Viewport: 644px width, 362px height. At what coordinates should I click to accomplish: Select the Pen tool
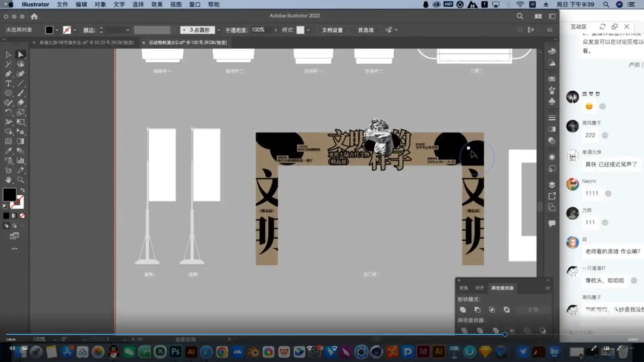(x=8, y=74)
